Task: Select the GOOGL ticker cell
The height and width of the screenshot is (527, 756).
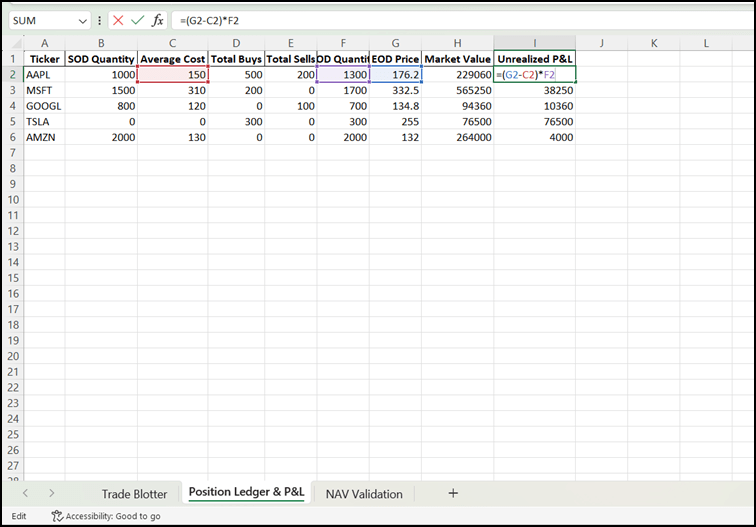Action: (x=44, y=106)
